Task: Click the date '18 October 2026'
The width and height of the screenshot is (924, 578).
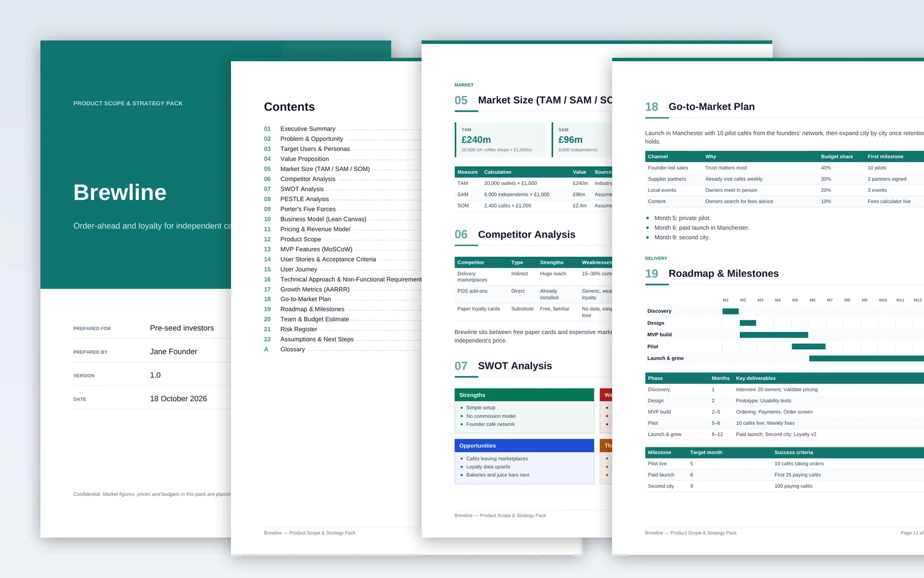Action: [178, 399]
